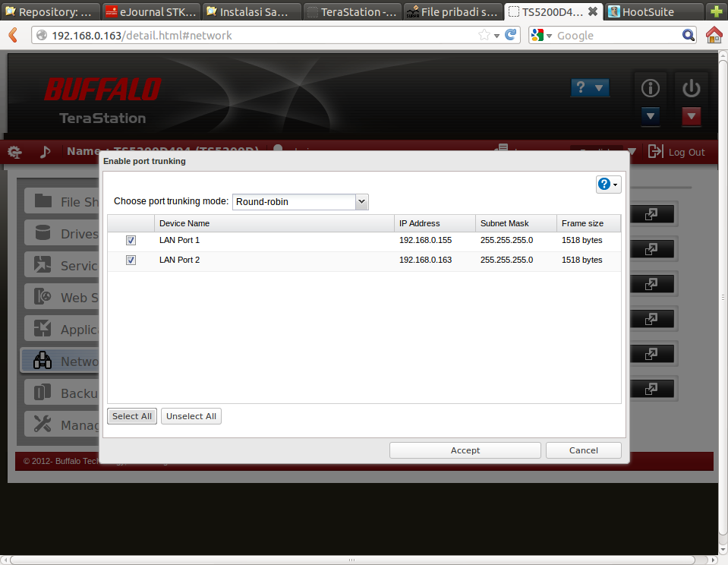Sort by Device Name column header

pos(274,223)
